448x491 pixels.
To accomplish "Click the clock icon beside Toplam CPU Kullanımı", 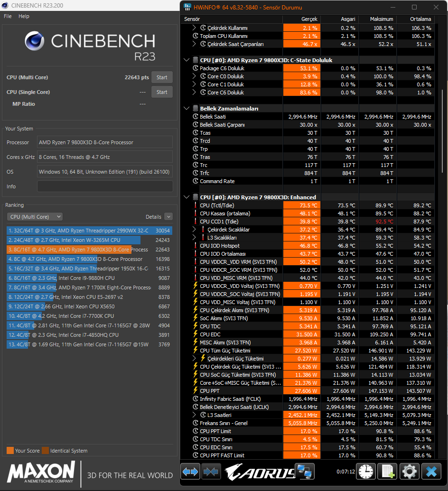I will [196, 36].
